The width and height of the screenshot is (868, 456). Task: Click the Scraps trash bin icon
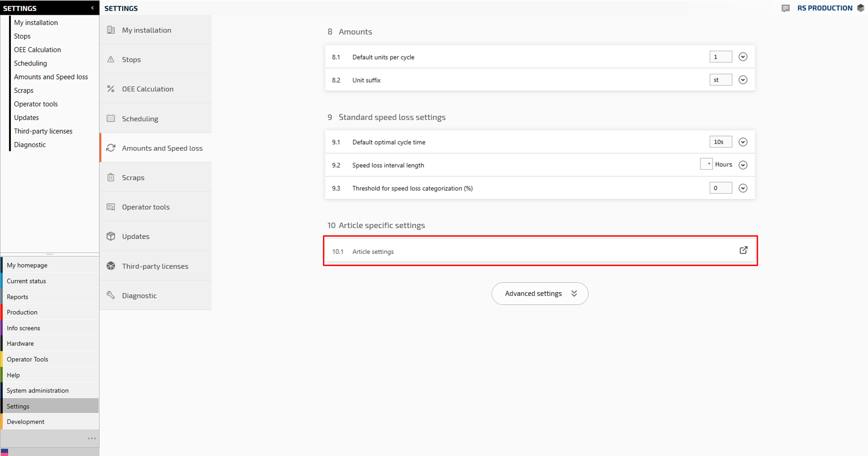pyautogui.click(x=111, y=177)
